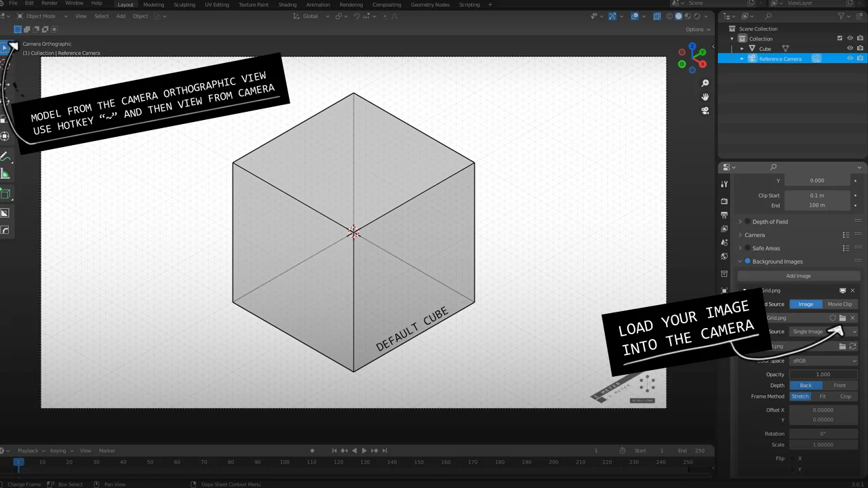
Task: Select Rendered viewport shading mode
Action: pos(697,17)
